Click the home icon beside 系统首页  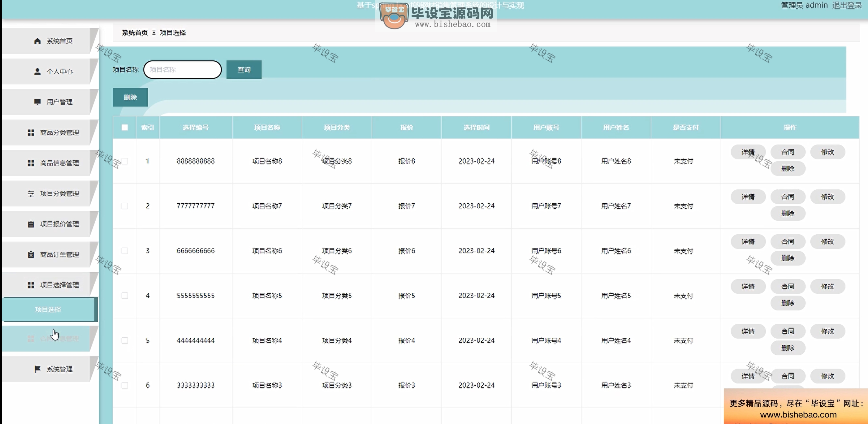click(x=37, y=41)
